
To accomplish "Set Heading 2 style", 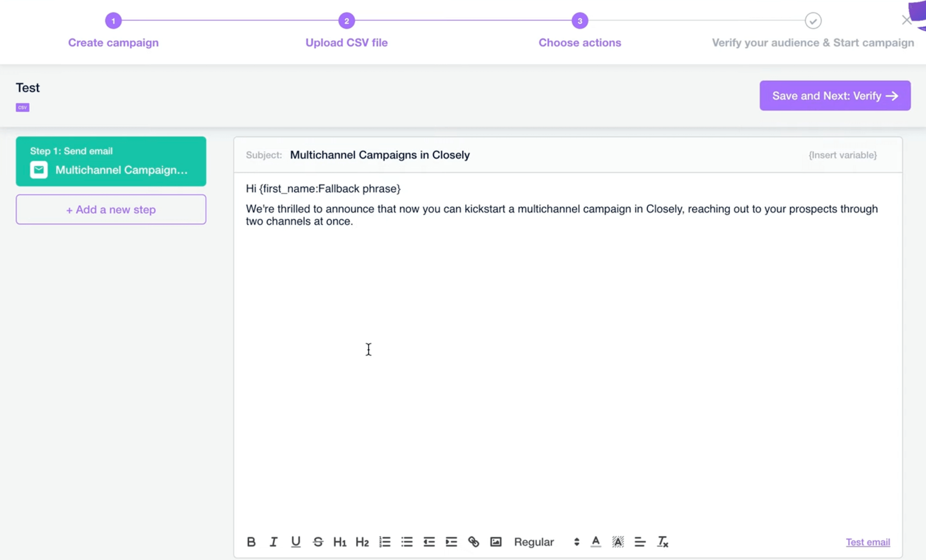I will (x=362, y=541).
